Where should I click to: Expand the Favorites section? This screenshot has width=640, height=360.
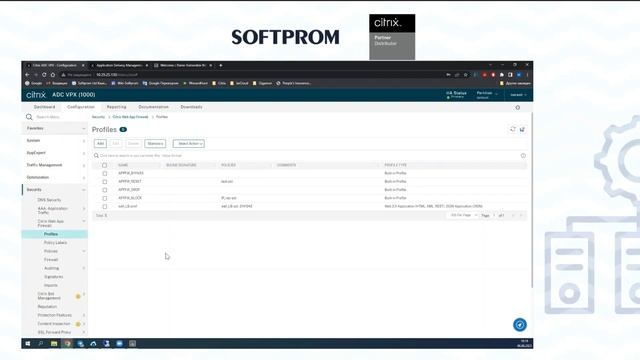tap(55, 128)
